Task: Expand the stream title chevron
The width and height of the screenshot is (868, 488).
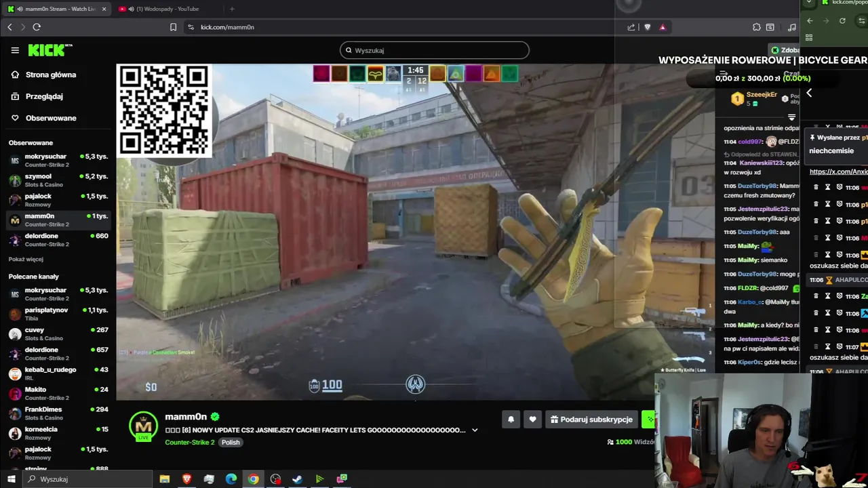Action: tap(475, 430)
